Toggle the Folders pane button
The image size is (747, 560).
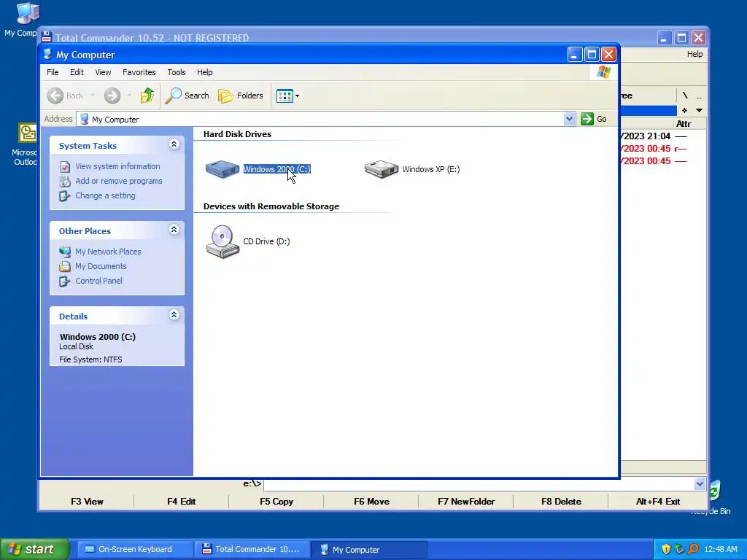241,96
